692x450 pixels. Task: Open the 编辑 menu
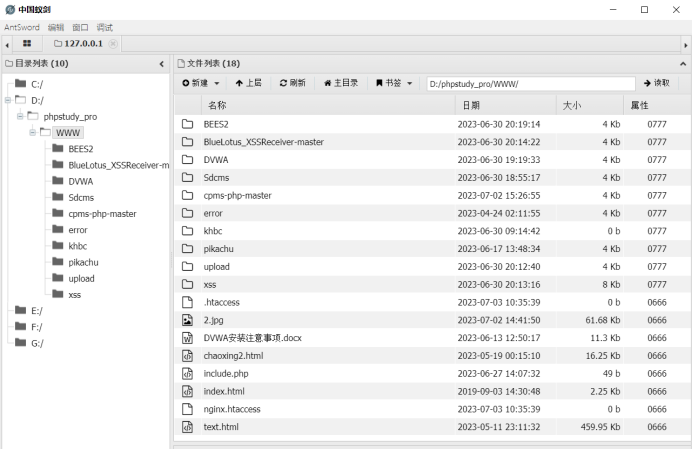(56, 27)
